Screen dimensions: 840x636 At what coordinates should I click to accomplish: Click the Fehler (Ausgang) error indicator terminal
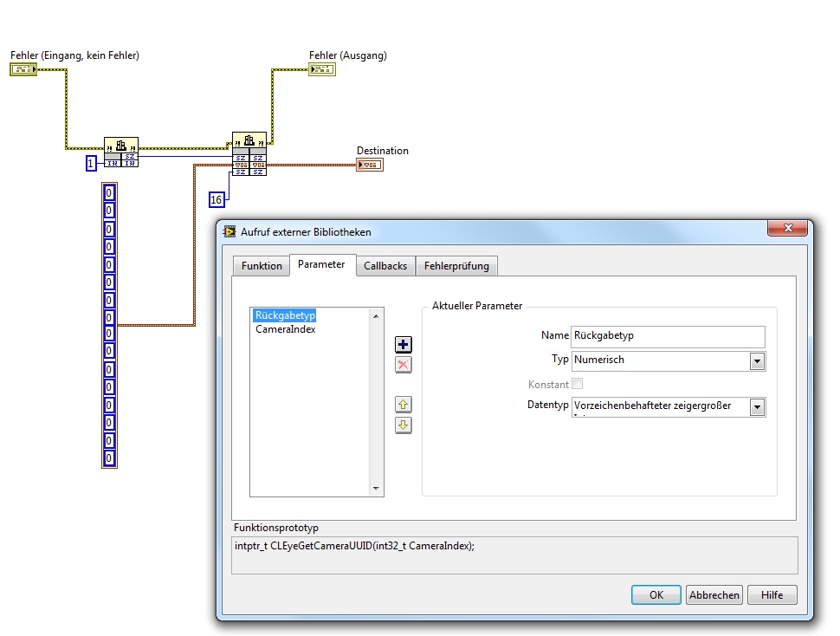point(322,69)
